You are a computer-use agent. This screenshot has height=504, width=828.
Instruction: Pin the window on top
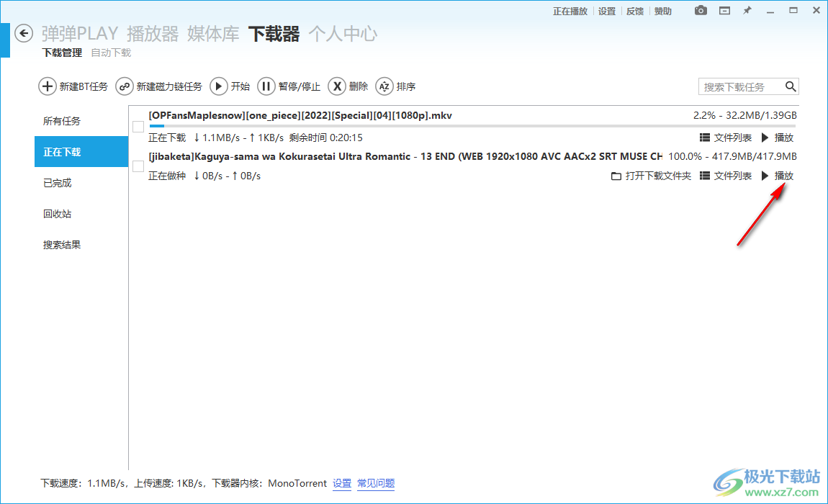[x=747, y=11]
